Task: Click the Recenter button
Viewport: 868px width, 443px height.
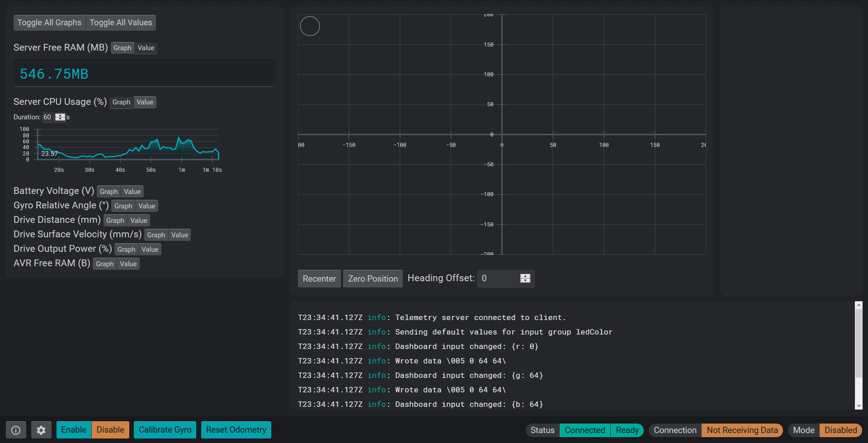Action: (319, 278)
